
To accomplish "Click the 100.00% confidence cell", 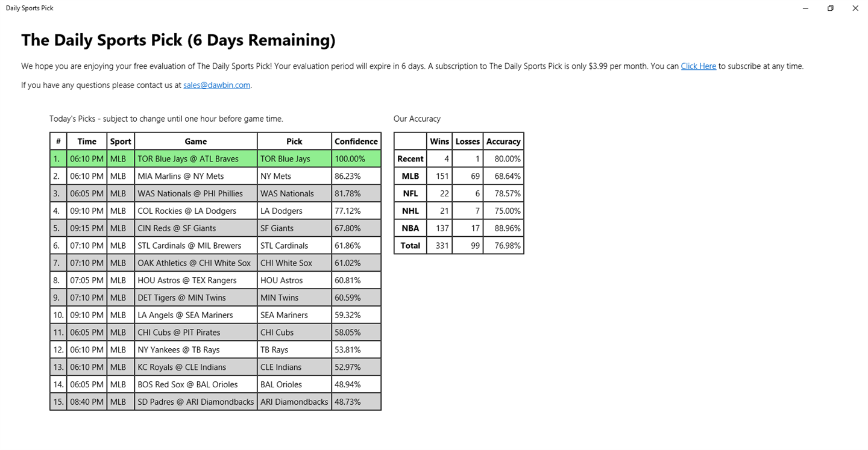I will click(350, 159).
